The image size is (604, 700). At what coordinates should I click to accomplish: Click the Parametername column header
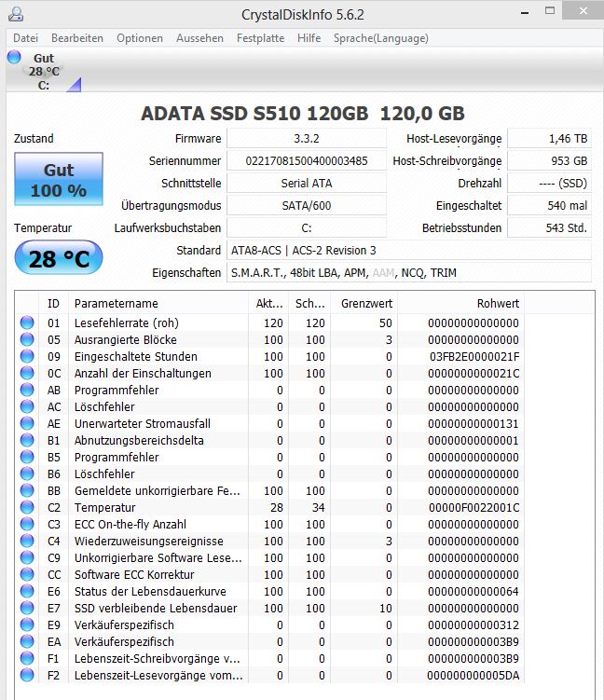point(158,304)
